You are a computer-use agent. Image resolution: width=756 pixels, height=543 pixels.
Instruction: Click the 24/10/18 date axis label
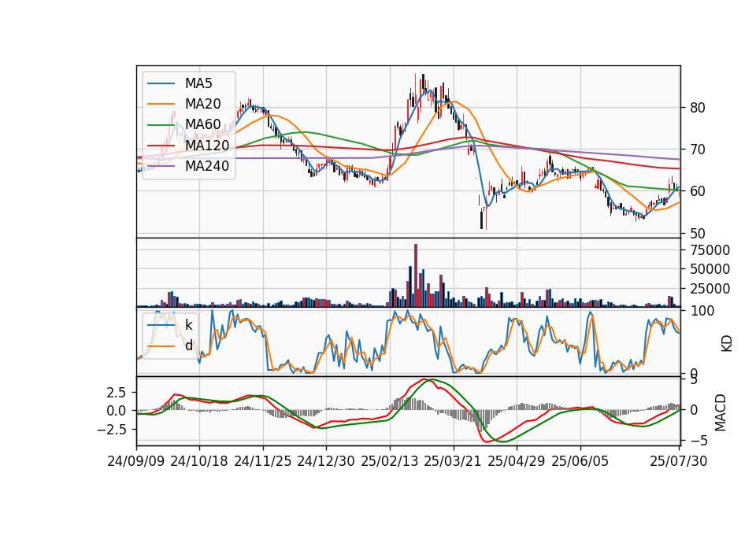point(199,461)
